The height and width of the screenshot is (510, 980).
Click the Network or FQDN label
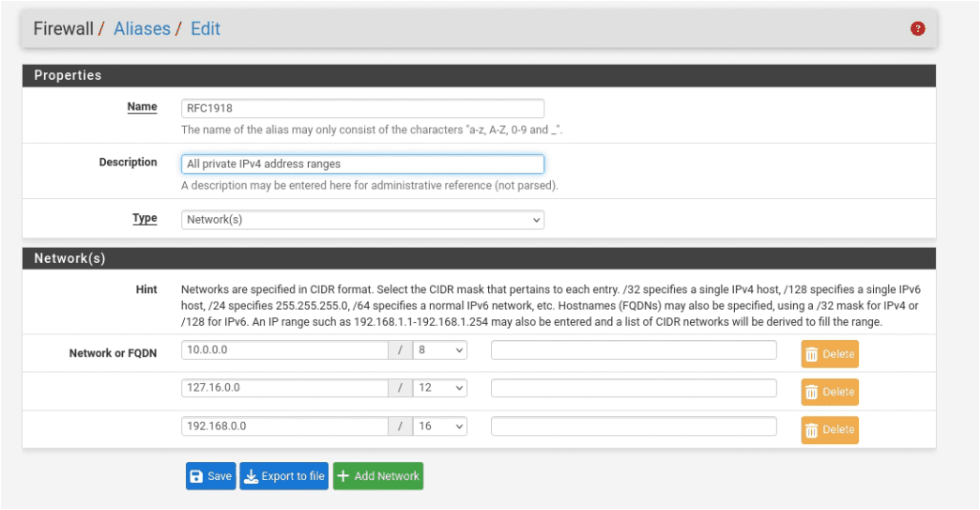[x=114, y=353]
